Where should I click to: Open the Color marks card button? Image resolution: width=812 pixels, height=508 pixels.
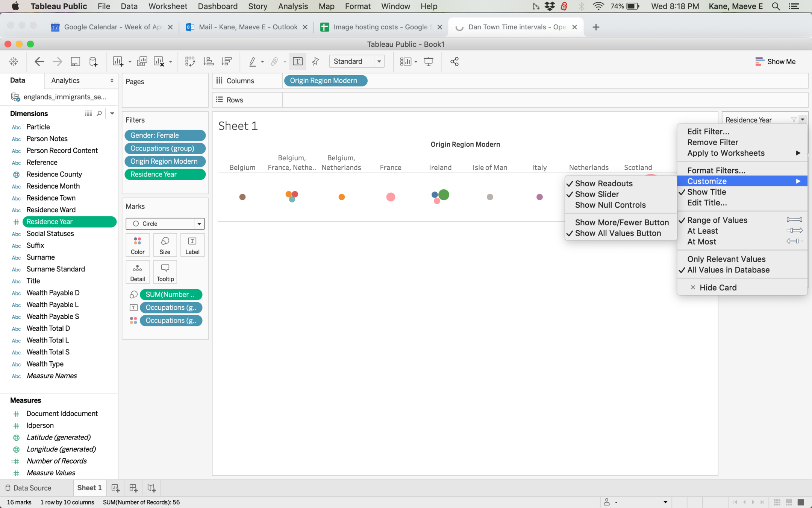(138, 245)
